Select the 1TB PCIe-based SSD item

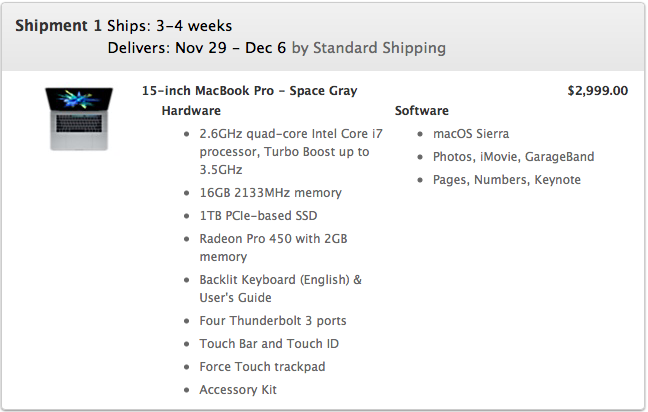[x=258, y=216]
